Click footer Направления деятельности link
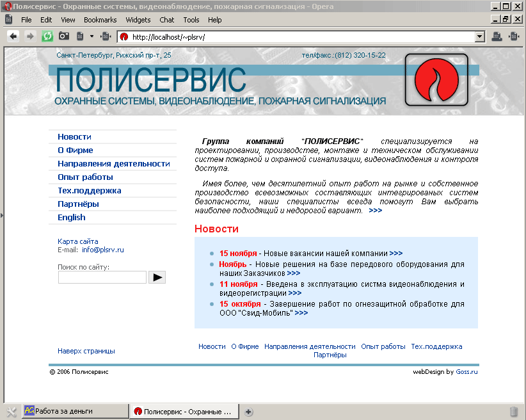526x420 pixels. coord(310,346)
